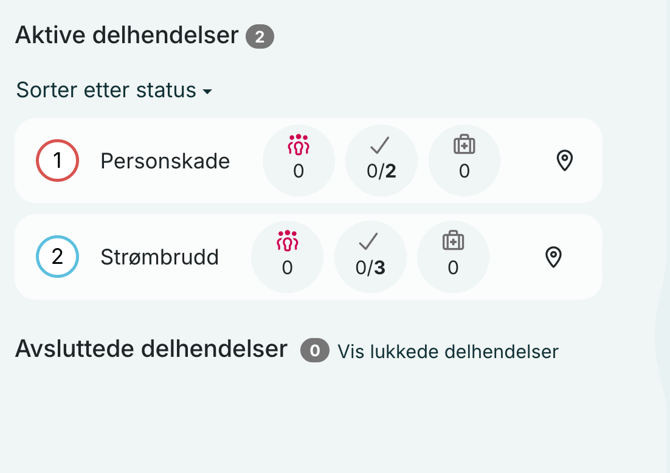
Task: Click the people icon in Personskade row
Action: [x=298, y=145]
